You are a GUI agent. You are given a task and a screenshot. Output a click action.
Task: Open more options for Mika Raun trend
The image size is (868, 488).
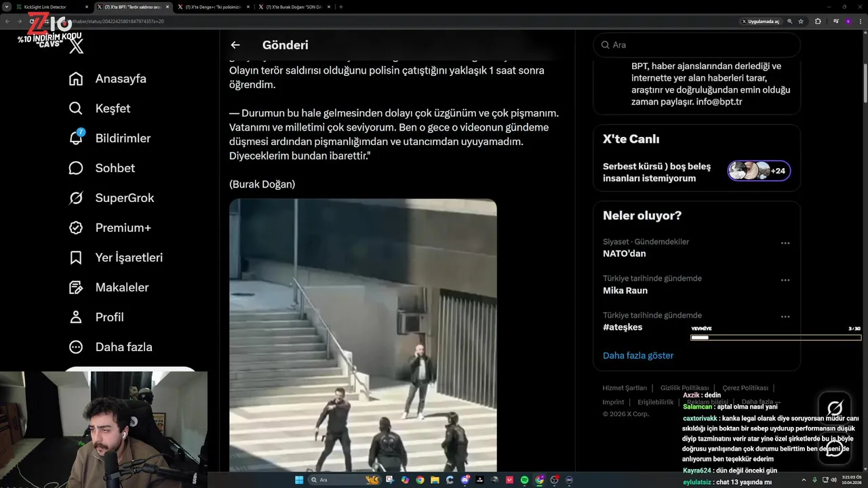click(x=785, y=280)
